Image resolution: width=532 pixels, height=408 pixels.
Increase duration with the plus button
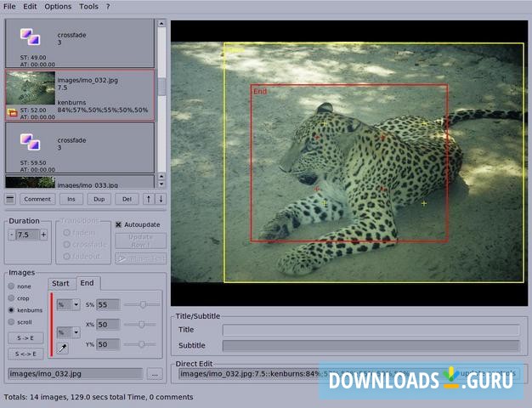(x=43, y=235)
